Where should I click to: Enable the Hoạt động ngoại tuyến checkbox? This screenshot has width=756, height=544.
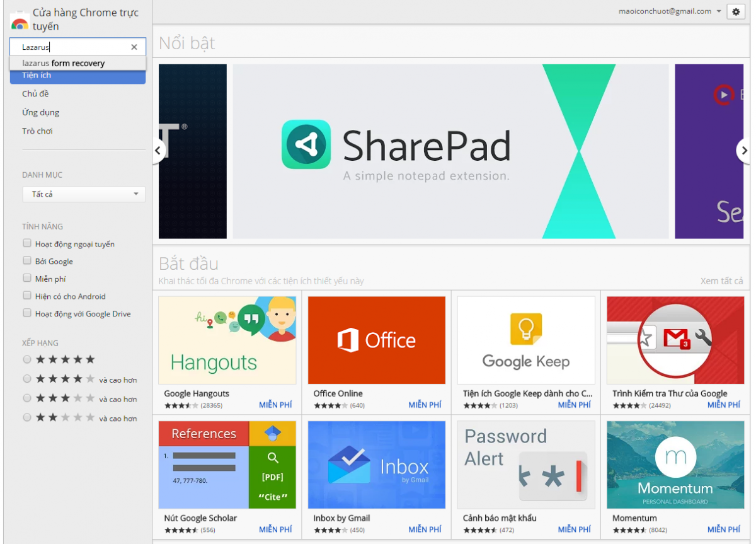[27, 243]
